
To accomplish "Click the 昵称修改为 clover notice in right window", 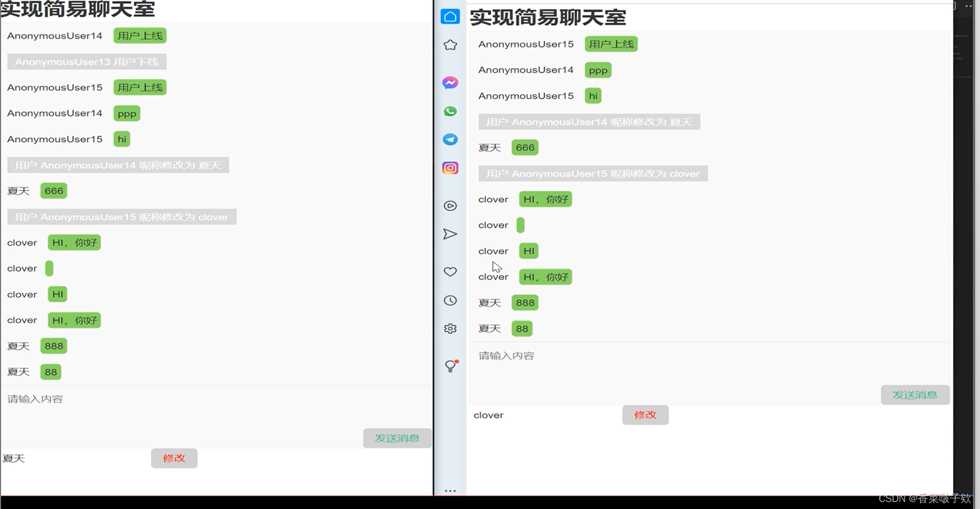I will pyautogui.click(x=593, y=173).
